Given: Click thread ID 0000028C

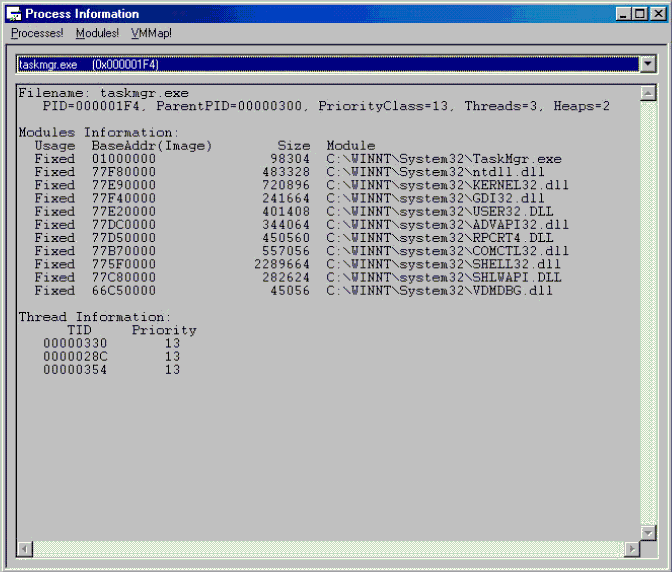Looking at the screenshot, I should (75, 356).
